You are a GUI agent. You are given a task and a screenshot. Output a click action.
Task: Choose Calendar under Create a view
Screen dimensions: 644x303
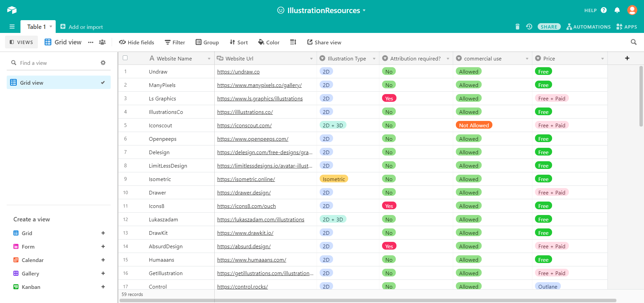click(x=33, y=260)
